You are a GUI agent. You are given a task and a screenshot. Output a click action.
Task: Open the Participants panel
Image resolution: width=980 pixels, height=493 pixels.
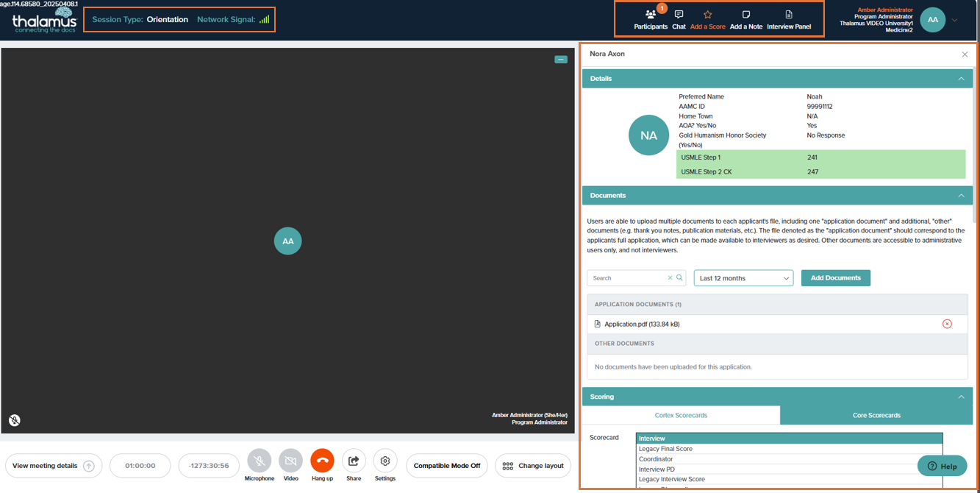tap(651, 19)
